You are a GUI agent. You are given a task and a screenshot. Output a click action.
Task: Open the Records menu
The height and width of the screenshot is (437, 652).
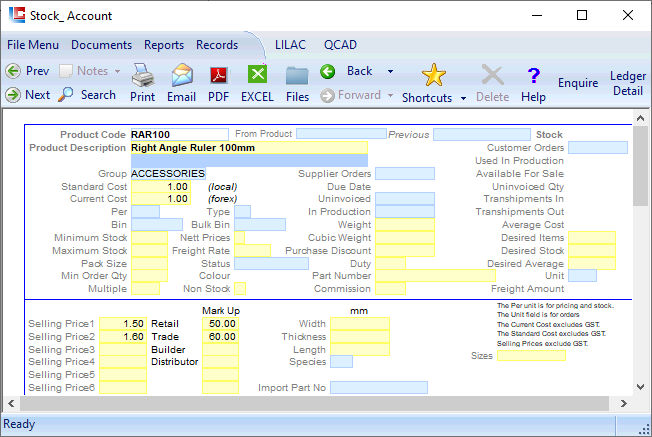click(x=217, y=45)
